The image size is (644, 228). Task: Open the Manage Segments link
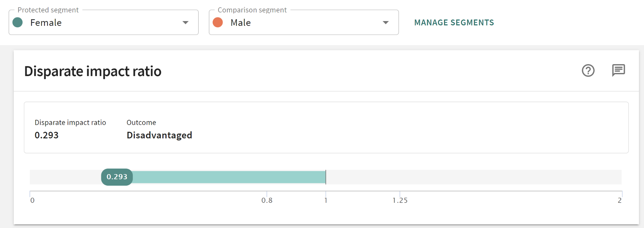point(454,23)
